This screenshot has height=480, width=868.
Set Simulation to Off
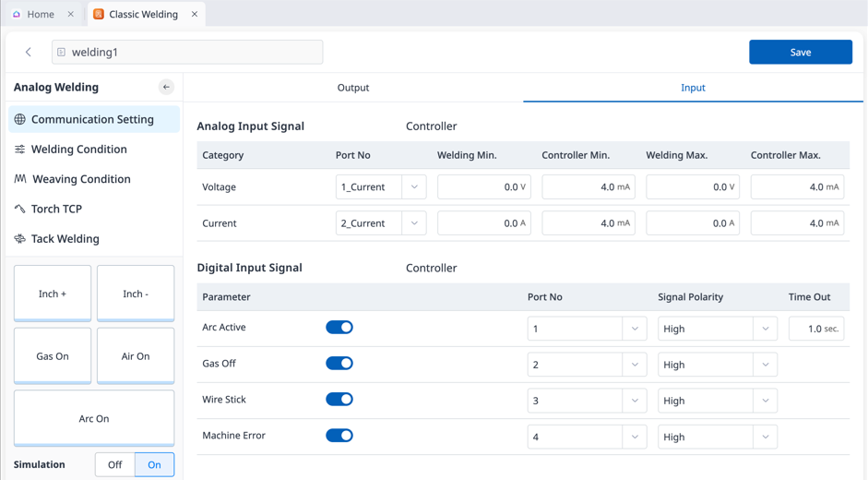point(115,464)
